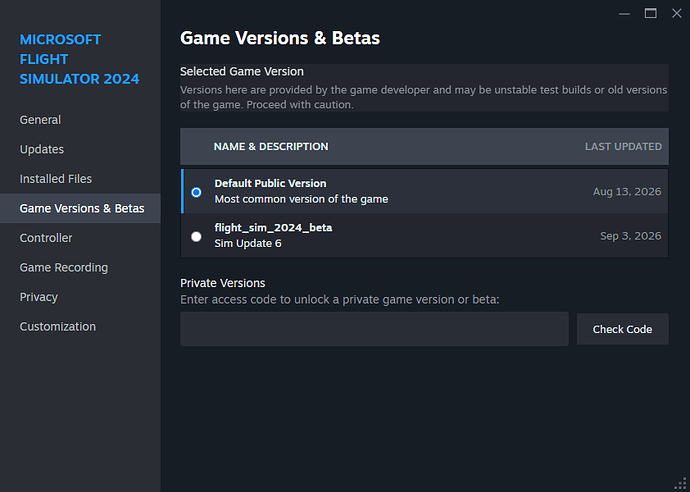
Task: Select the Default Public Version radio button
Action: pyautogui.click(x=196, y=192)
